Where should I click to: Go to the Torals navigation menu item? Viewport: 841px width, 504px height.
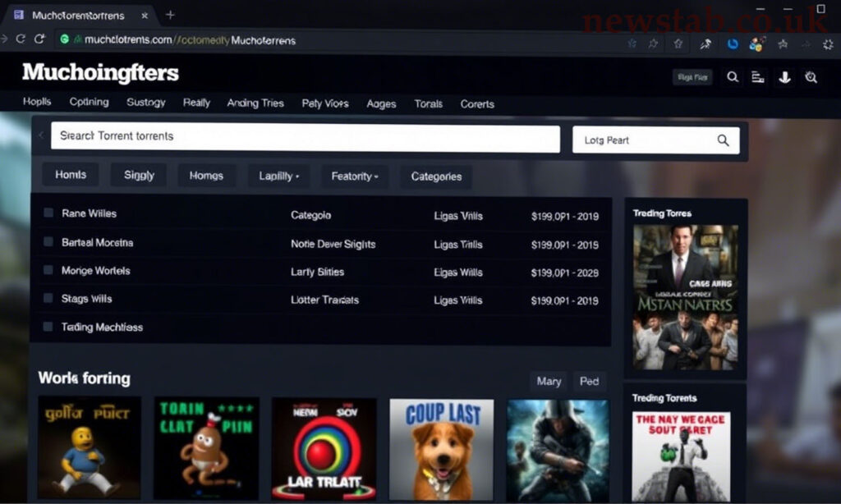[x=428, y=104]
